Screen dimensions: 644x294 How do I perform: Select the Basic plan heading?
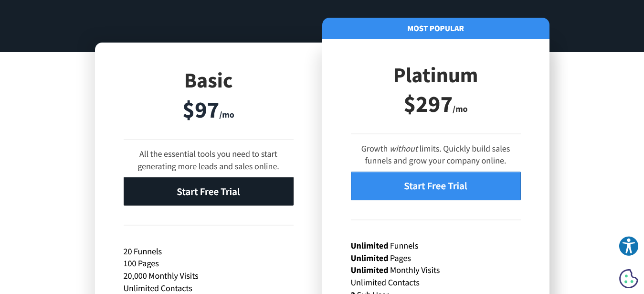click(208, 80)
